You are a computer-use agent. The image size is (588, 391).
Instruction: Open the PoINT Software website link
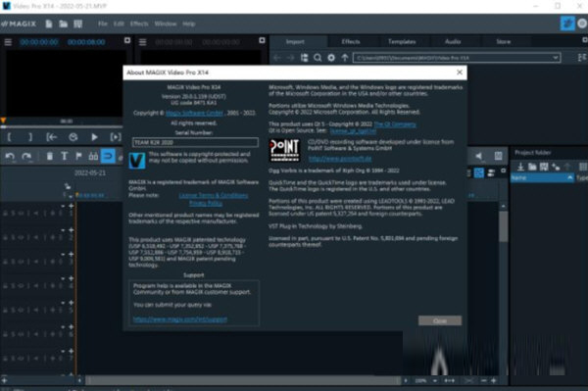(340, 159)
